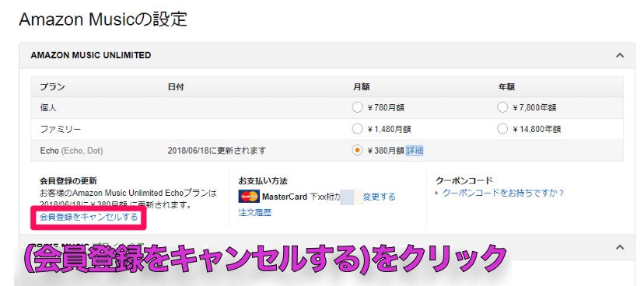The image size is (644, 286).
Task: Click クーポンコードをお持ちですか? link
Action: [x=503, y=193]
